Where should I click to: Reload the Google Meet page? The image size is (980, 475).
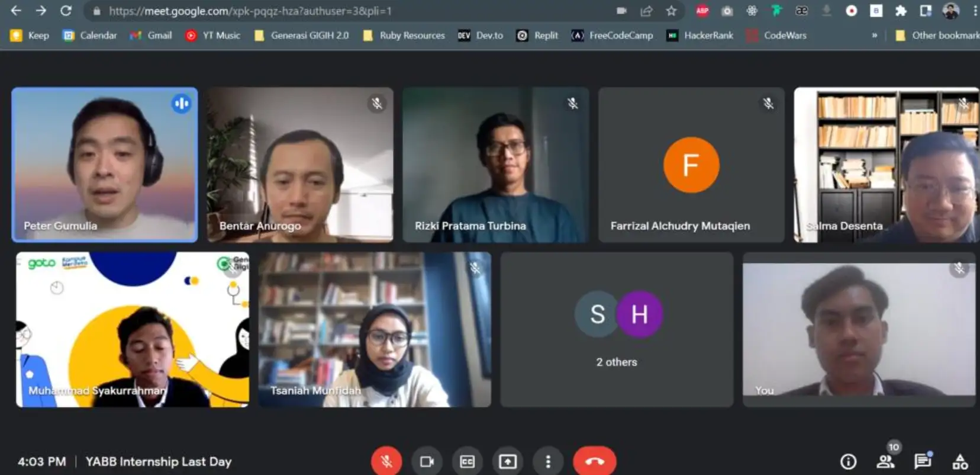click(x=66, y=11)
